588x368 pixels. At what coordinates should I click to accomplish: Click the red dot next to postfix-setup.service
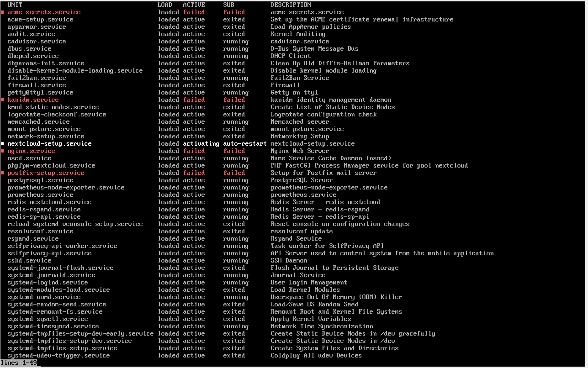(3, 173)
